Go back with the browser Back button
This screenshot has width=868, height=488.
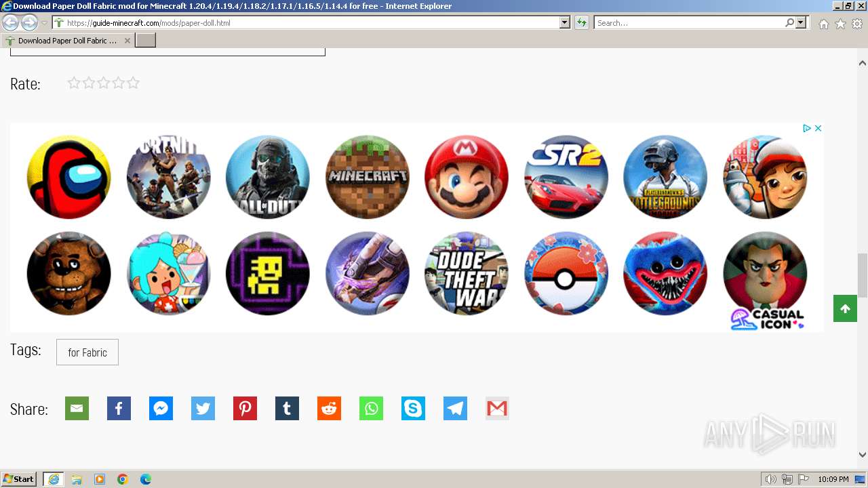pyautogui.click(x=10, y=23)
